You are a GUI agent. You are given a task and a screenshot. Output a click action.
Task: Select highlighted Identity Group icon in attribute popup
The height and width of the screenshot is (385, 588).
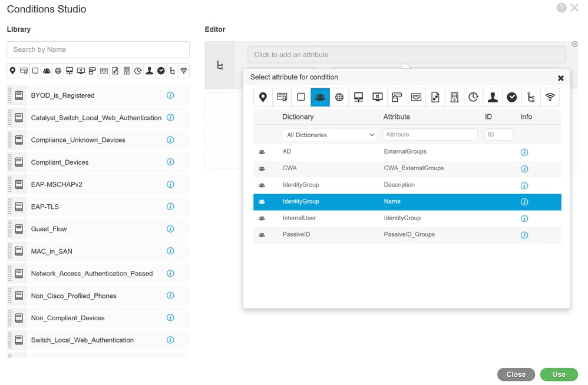point(321,97)
